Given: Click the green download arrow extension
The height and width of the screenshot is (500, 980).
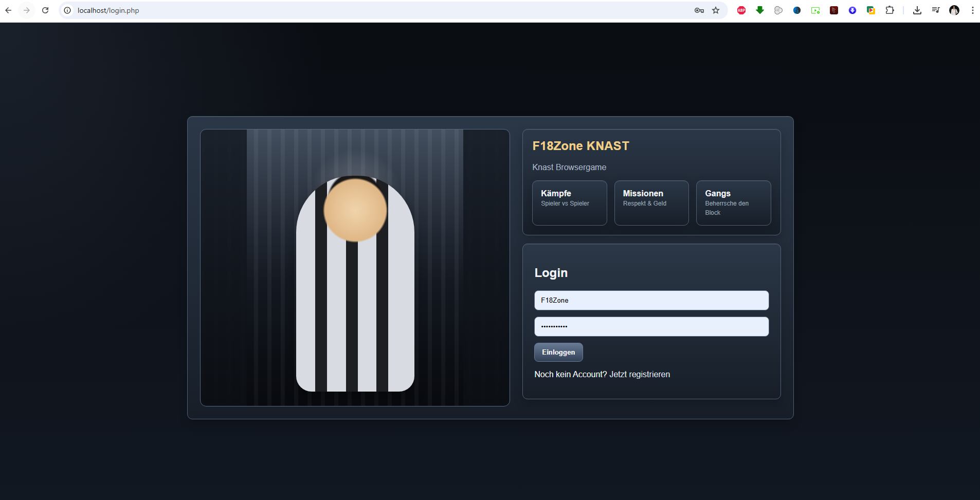Looking at the screenshot, I should pos(760,10).
